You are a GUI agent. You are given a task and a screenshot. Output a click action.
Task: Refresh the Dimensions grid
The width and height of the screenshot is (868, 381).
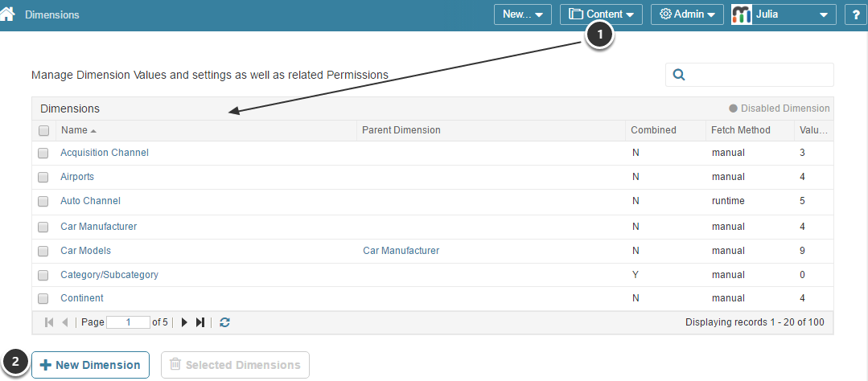tap(225, 322)
